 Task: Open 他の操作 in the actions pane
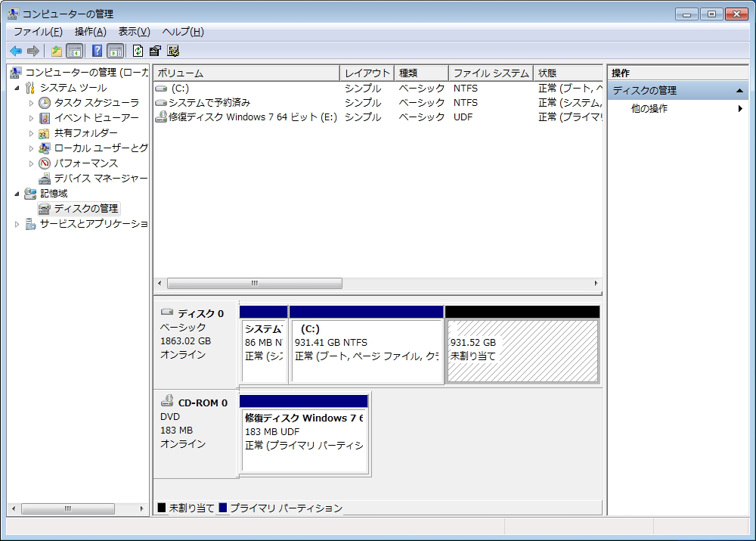coord(649,109)
